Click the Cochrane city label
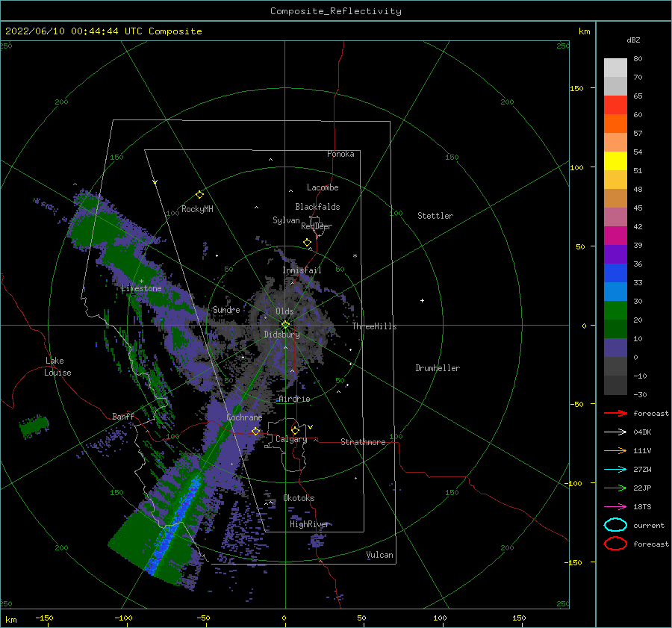The width and height of the screenshot is (672, 628). (x=244, y=417)
